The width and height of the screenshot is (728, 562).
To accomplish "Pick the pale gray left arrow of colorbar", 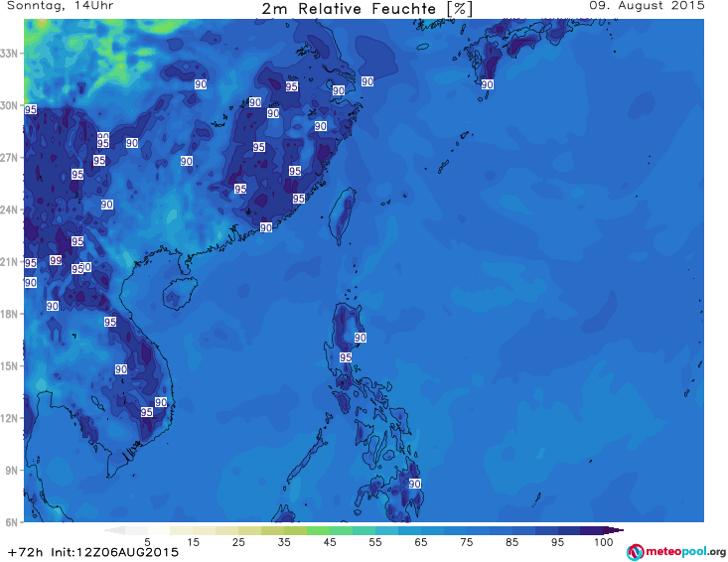I will [x=114, y=530].
